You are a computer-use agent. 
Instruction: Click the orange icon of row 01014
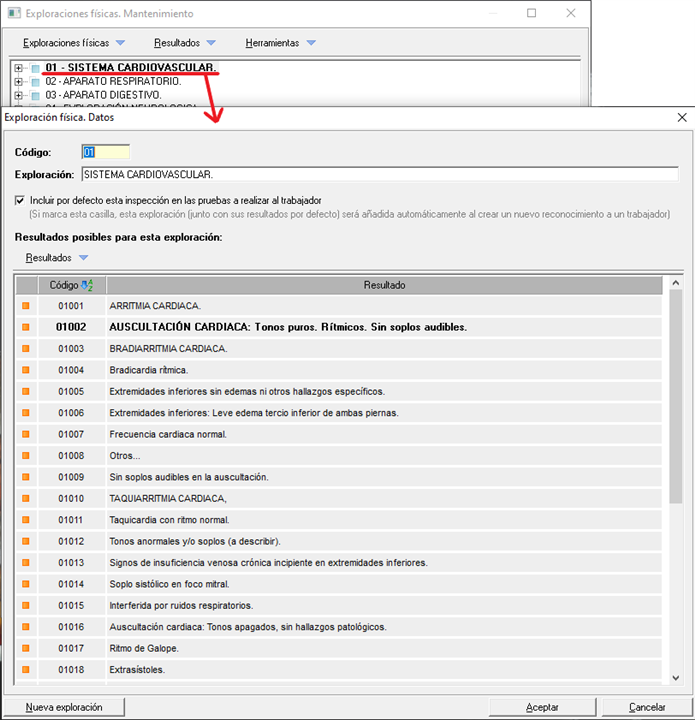point(26,584)
